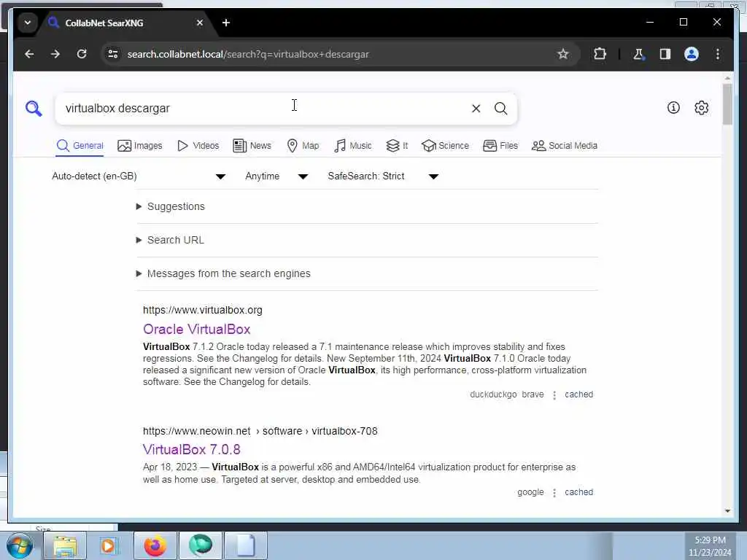
Task: Open more options for VirtualBox 7.0.8 result
Action: 554,492
